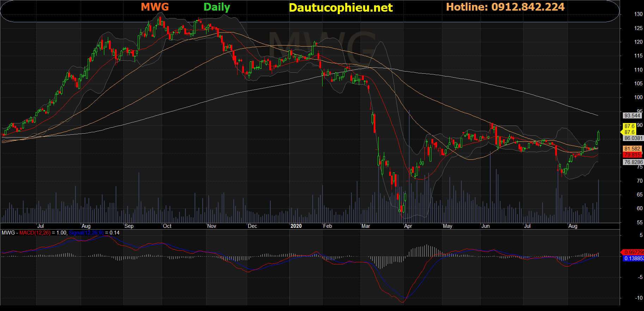Image resolution: width=644 pixels, height=311 pixels.
Task: Click the Hotline phone number text
Action: pos(505,7)
